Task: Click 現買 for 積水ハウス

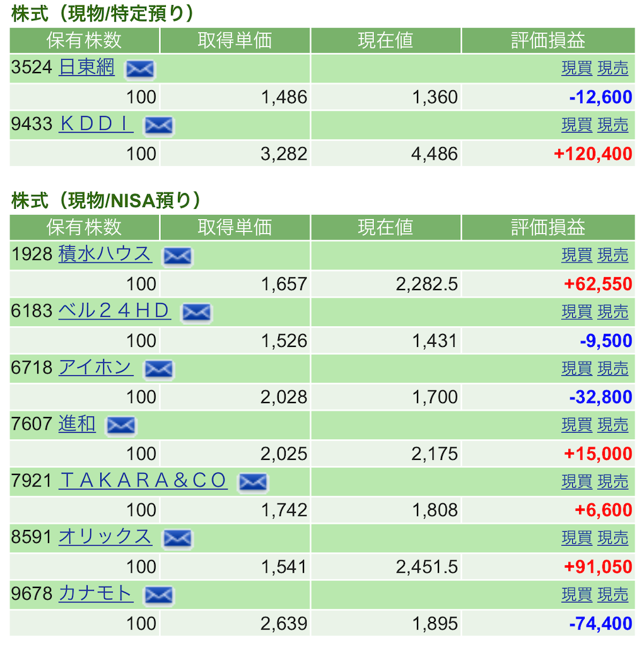Action: tap(577, 255)
